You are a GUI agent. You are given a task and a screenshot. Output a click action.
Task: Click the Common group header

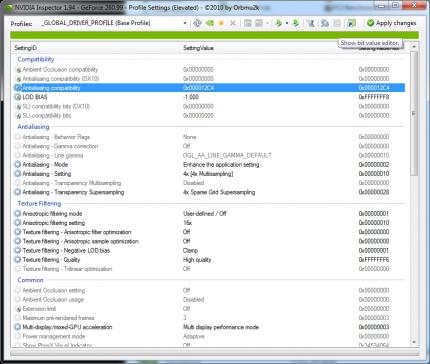pyautogui.click(x=30, y=280)
